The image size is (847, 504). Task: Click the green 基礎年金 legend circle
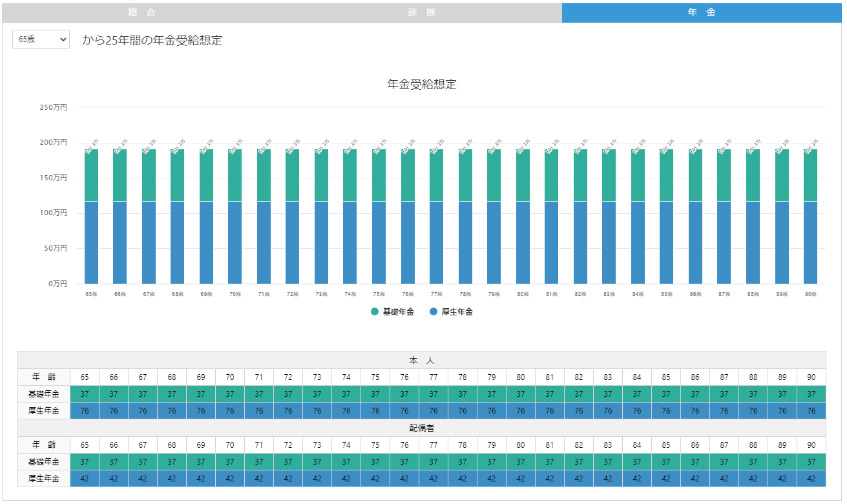(375, 312)
